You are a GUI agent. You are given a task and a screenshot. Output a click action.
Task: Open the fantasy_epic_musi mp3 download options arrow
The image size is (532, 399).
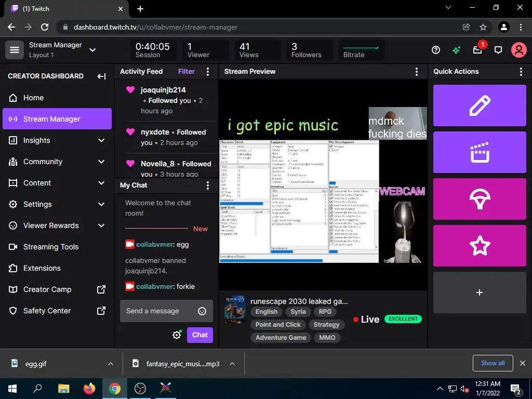(232, 364)
